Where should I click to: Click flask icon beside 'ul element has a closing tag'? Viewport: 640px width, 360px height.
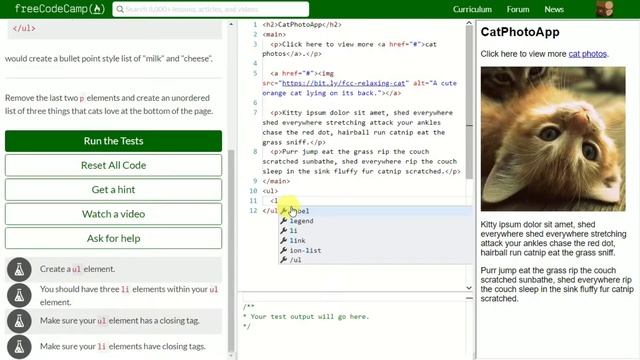tap(19, 321)
